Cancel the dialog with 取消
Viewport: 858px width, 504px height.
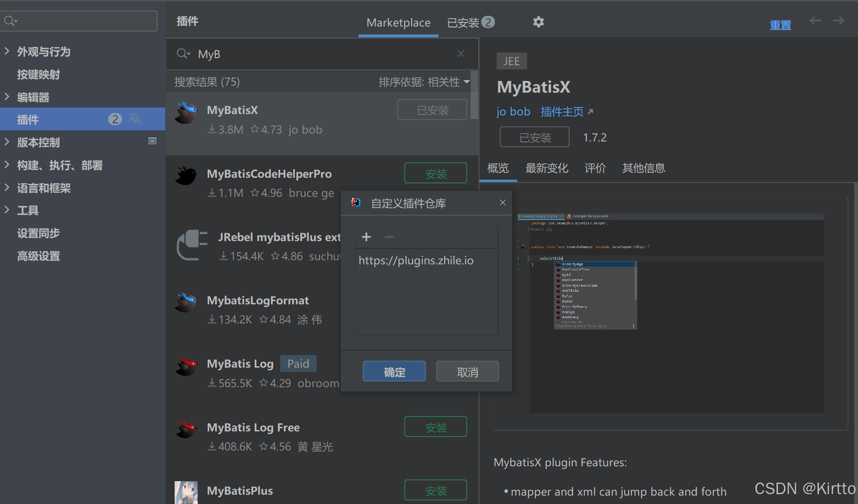[x=467, y=372]
